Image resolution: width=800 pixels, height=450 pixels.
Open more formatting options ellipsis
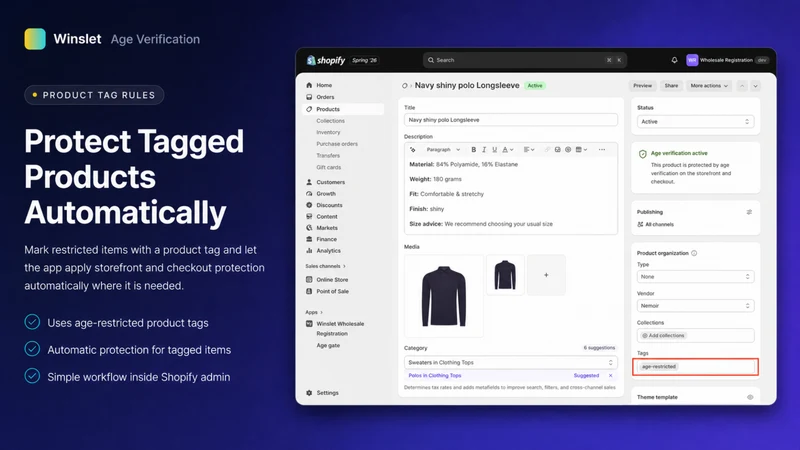(602, 149)
